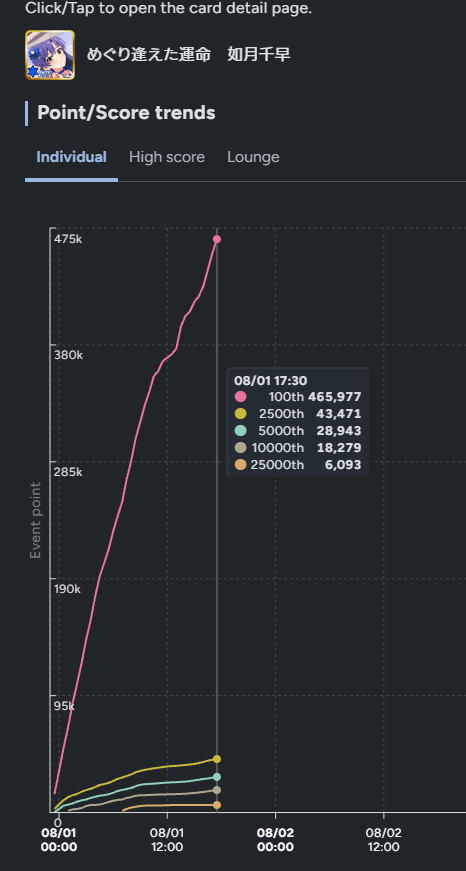The image size is (466, 871).
Task: Open card detail via めぐり逢えた運命 如月千早 link
Action: pos(189,55)
